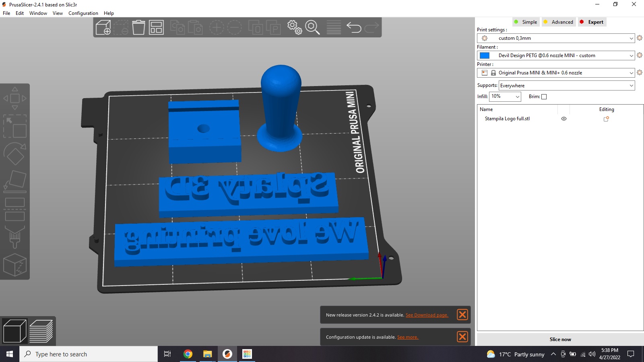
Task: Click the Undo arrow icon
Action: coord(354,27)
